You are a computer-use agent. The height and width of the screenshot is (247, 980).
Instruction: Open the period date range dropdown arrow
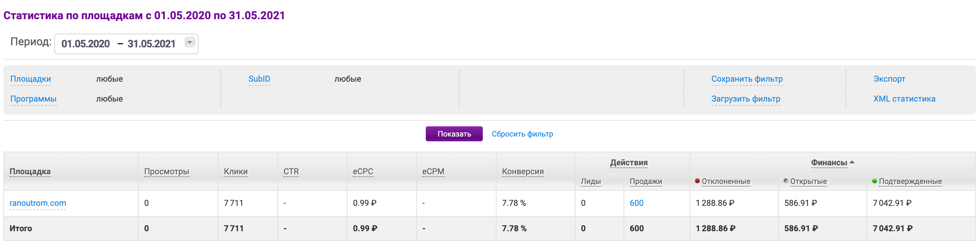[190, 42]
